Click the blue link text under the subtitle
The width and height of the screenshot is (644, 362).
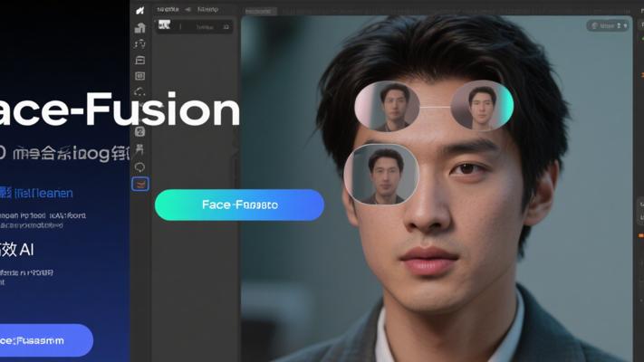[37, 193]
